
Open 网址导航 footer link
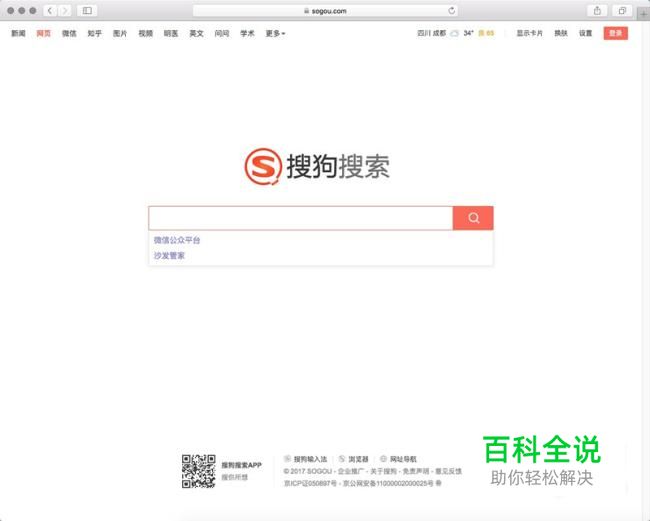point(403,459)
